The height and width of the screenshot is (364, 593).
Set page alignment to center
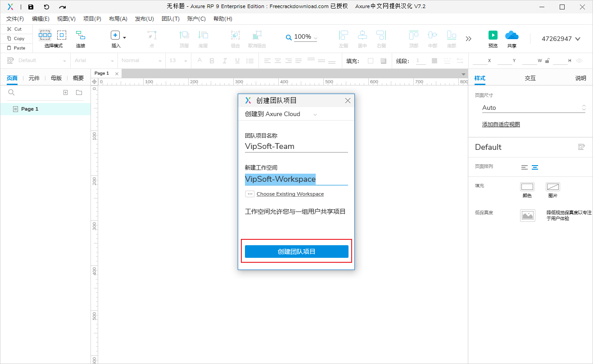pyautogui.click(x=535, y=167)
